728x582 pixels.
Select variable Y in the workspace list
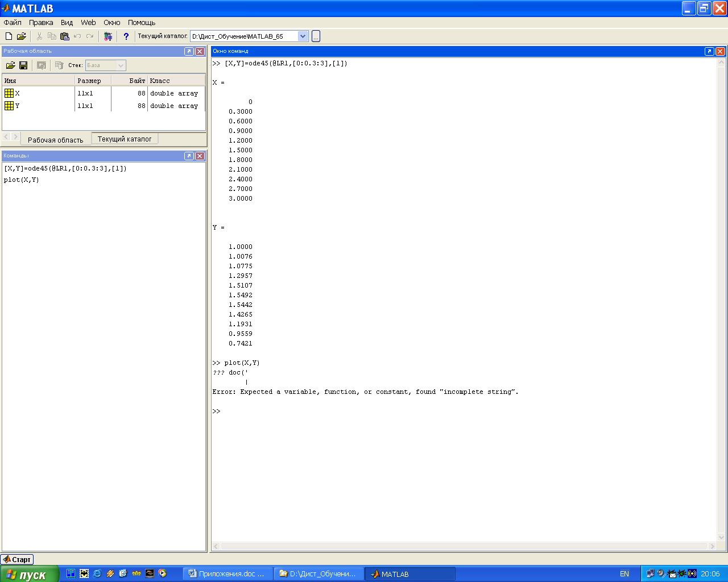[104, 106]
